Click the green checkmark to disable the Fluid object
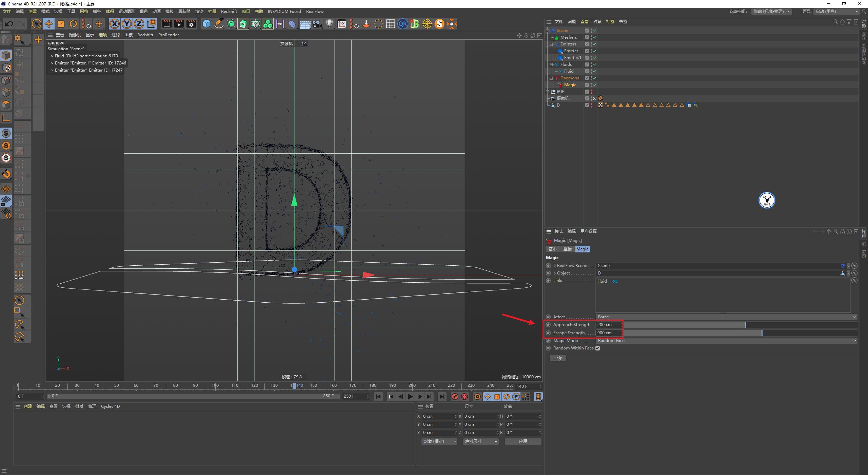Image resolution: width=868 pixels, height=475 pixels. pos(594,71)
